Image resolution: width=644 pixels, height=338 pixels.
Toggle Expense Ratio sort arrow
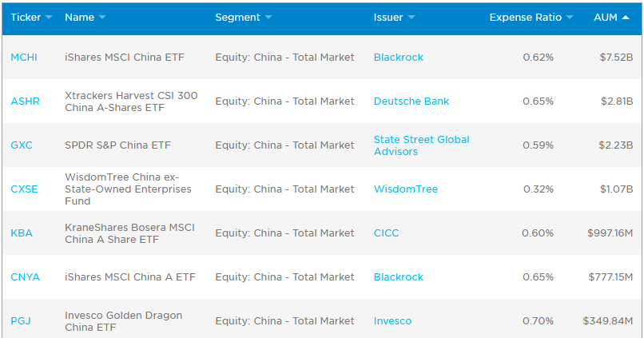[x=569, y=18]
